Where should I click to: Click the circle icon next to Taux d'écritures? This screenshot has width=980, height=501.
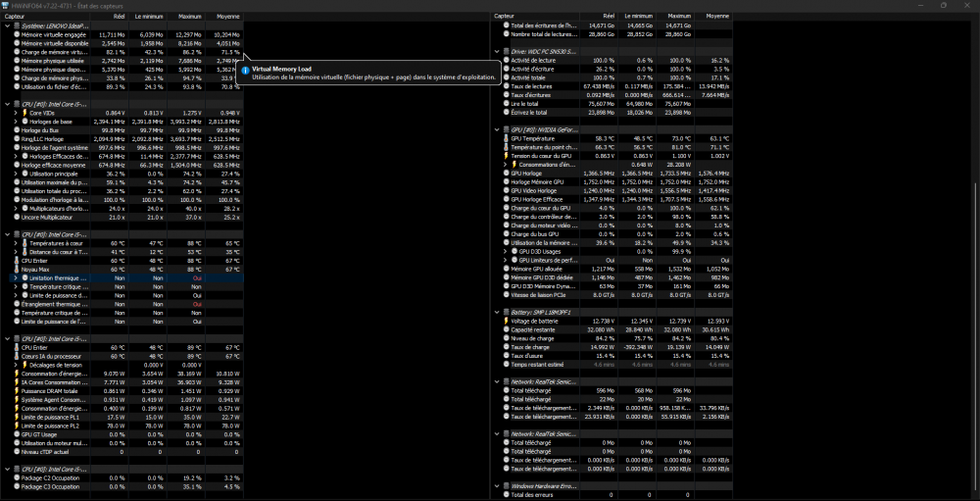[x=507, y=95]
